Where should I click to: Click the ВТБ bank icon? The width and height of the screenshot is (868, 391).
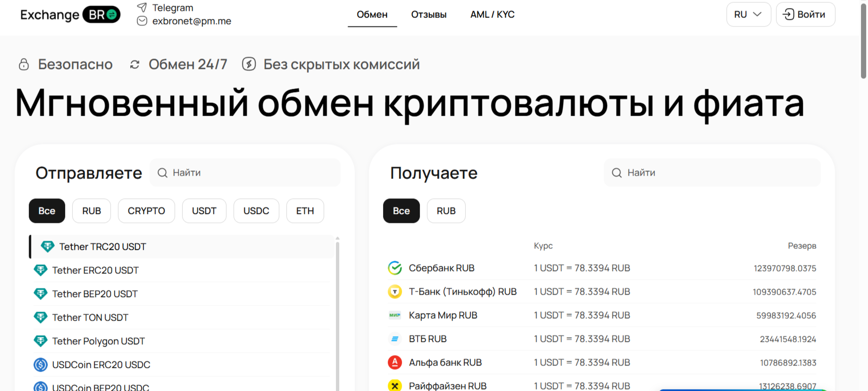(x=395, y=339)
